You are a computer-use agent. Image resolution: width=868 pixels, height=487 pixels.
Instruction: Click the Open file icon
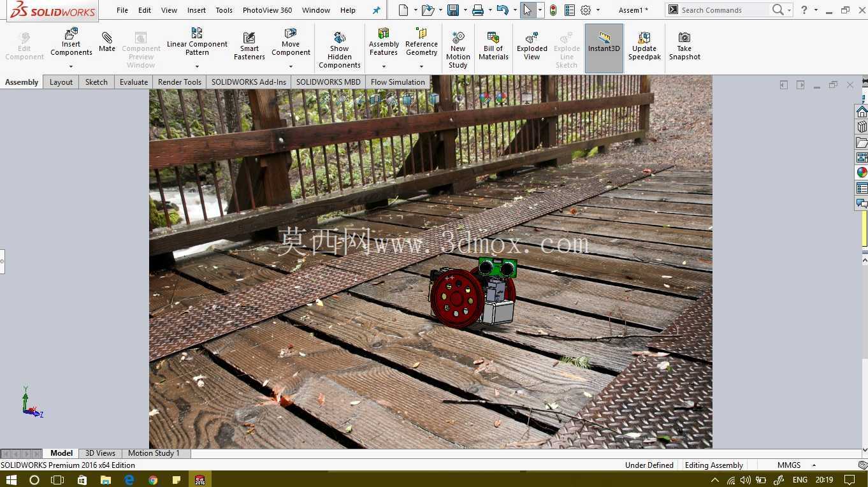(428, 10)
